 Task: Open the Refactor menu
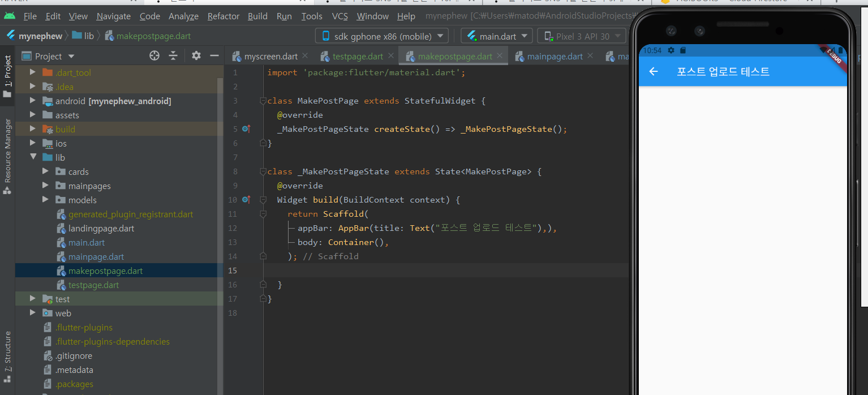click(x=224, y=16)
